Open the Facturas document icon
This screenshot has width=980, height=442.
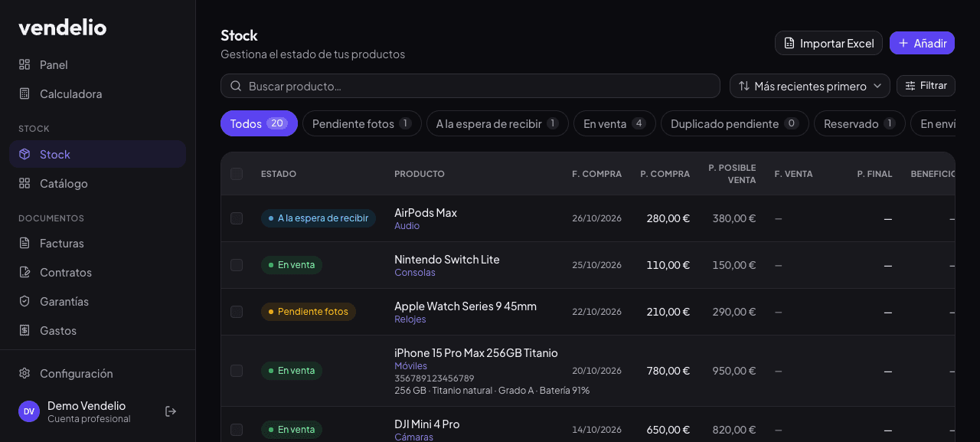pos(24,243)
